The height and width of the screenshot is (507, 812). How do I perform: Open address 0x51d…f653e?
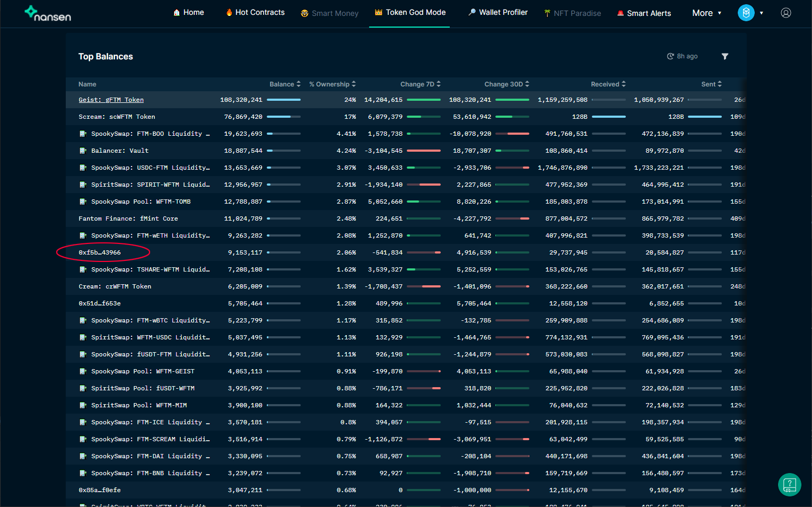(100, 303)
